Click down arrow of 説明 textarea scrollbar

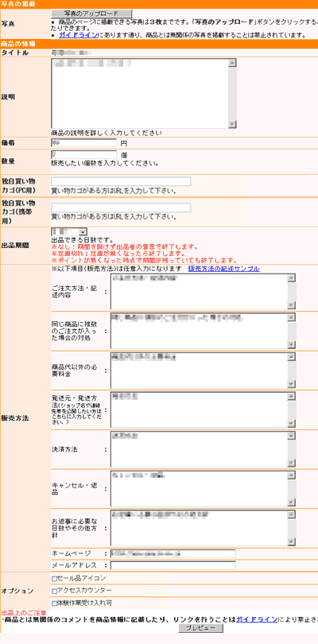(233, 124)
